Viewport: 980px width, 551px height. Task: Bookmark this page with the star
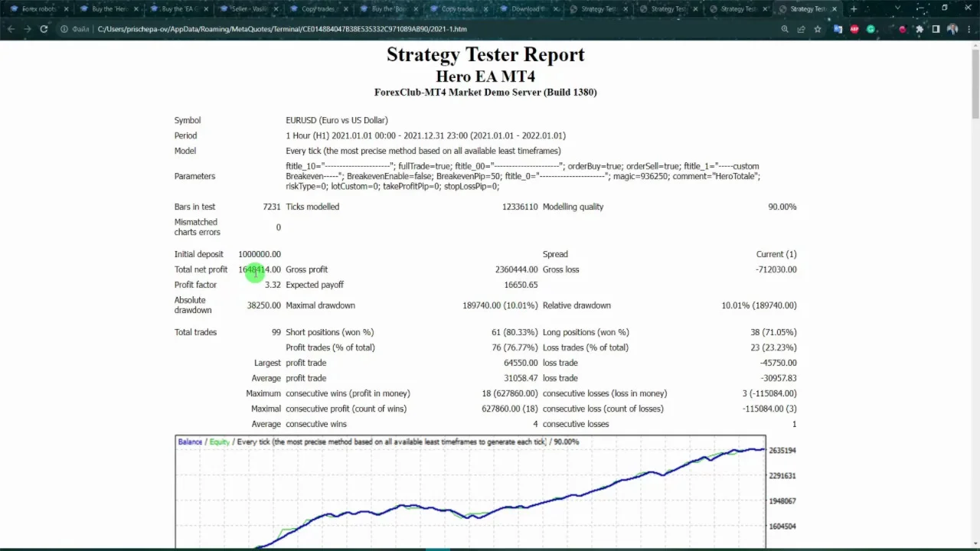pyautogui.click(x=818, y=29)
